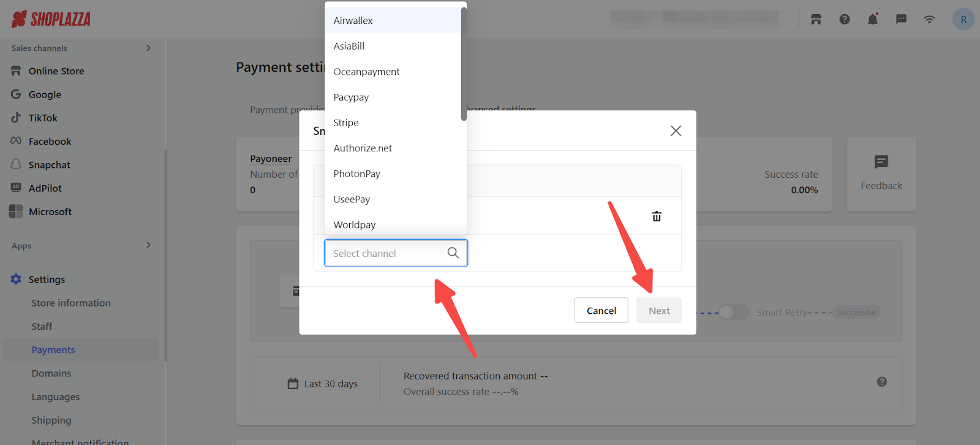Click the Online Store icon in sidebar

[x=16, y=71]
